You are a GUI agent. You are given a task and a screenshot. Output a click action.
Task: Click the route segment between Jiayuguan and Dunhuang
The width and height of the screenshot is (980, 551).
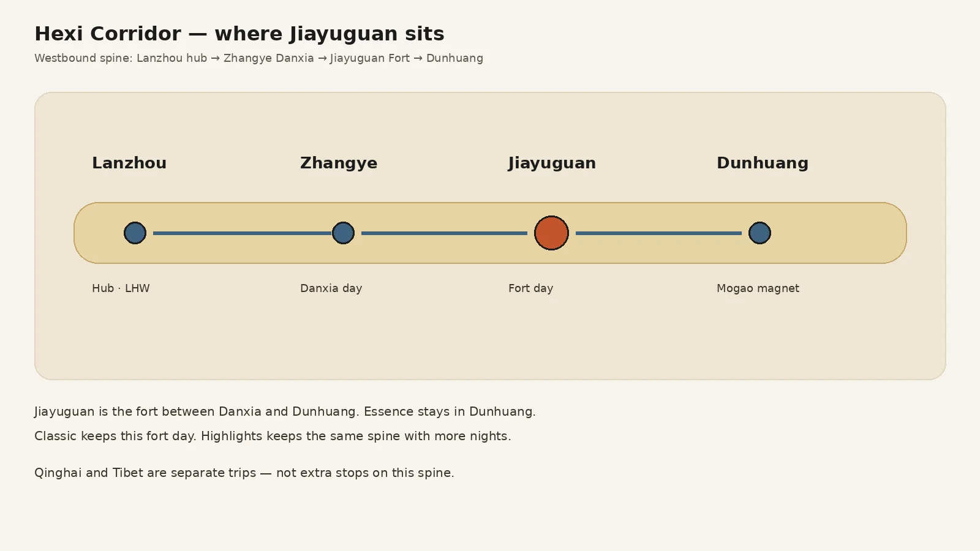click(658, 233)
